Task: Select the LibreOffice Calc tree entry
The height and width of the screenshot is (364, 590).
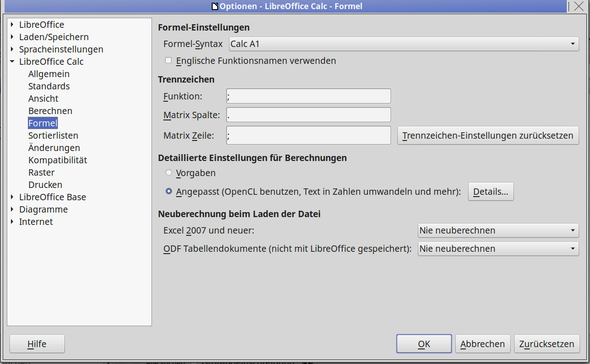Action: pyautogui.click(x=51, y=62)
